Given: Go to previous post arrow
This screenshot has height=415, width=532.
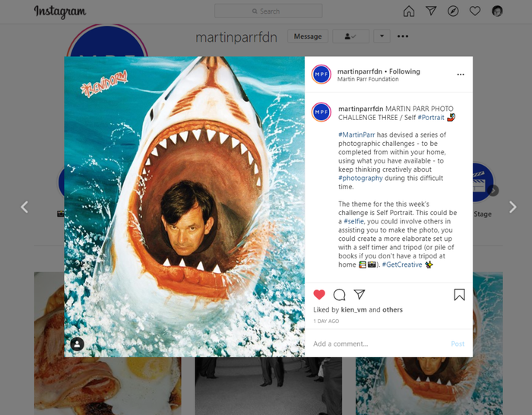Looking at the screenshot, I should (x=24, y=207).
